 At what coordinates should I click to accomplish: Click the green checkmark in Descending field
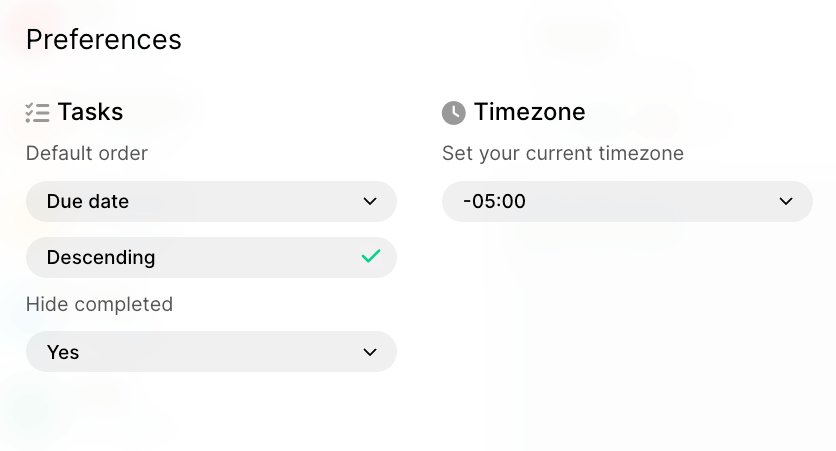(371, 256)
